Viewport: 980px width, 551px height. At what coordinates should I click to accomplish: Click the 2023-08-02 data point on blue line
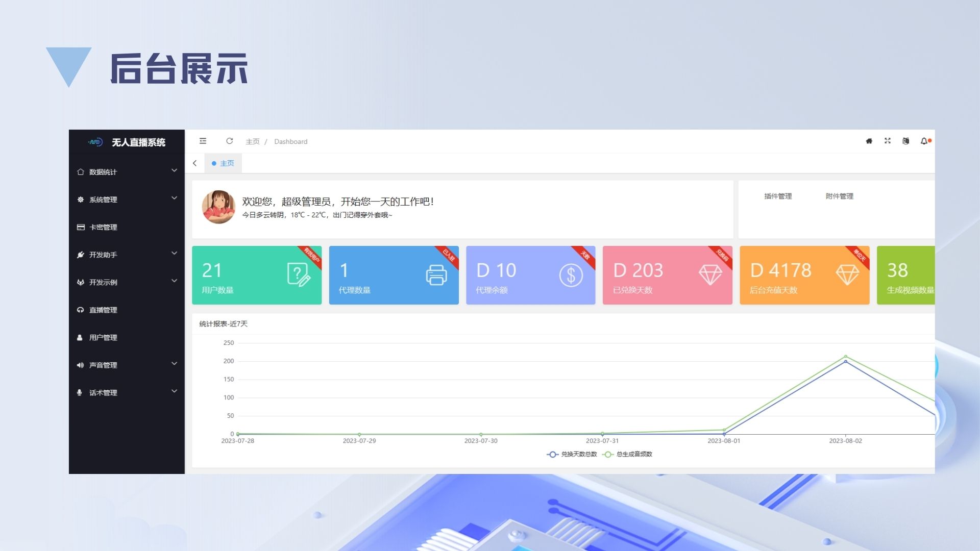click(846, 361)
